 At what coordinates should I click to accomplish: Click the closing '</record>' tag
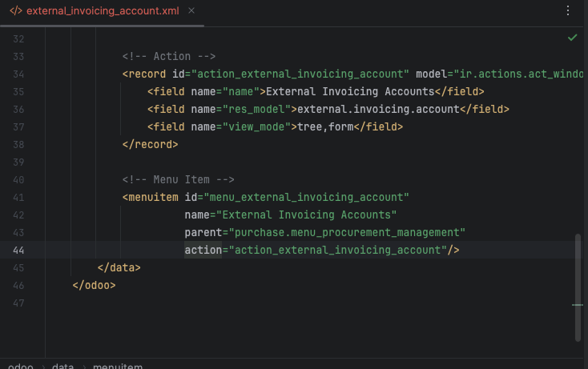click(x=150, y=145)
